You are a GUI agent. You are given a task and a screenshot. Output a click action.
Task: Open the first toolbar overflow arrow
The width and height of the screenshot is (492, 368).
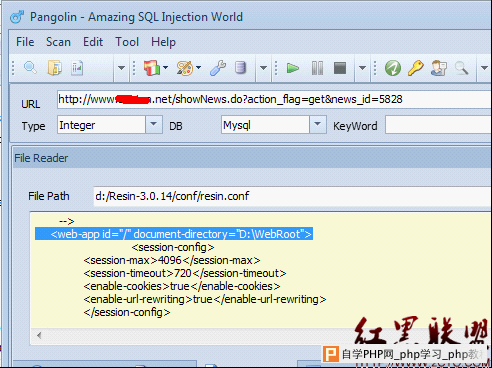click(121, 68)
